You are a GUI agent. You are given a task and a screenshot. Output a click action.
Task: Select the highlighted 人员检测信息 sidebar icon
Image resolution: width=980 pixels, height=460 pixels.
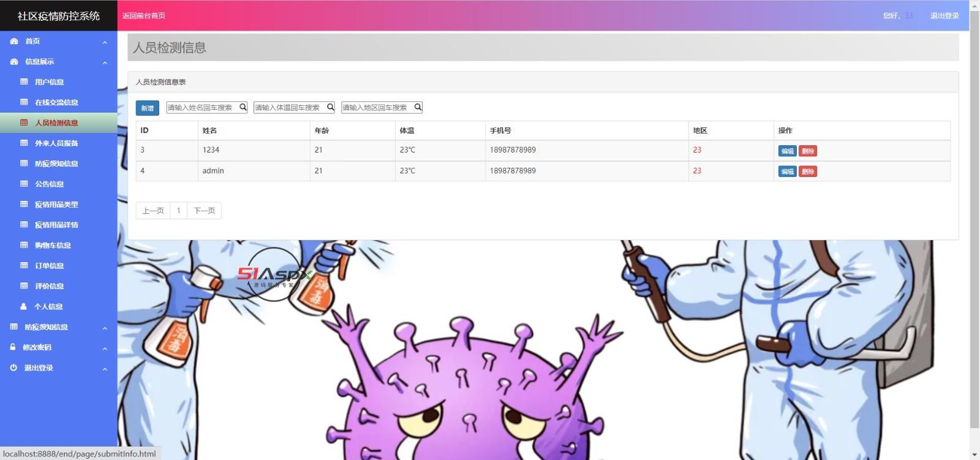(24, 123)
